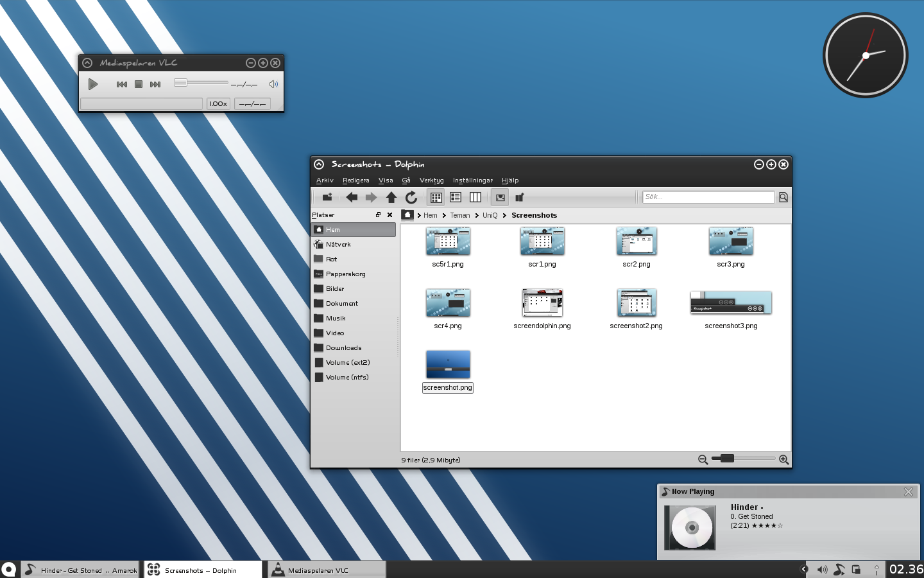Image resolution: width=924 pixels, height=578 pixels.
Task: Expand the arrow after Teman breadcrumb
Action: [x=477, y=216]
